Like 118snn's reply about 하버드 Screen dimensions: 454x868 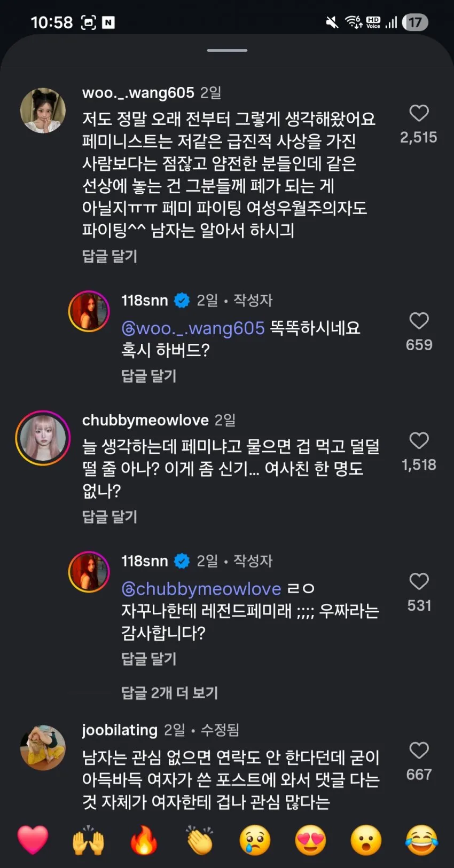(419, 321)
